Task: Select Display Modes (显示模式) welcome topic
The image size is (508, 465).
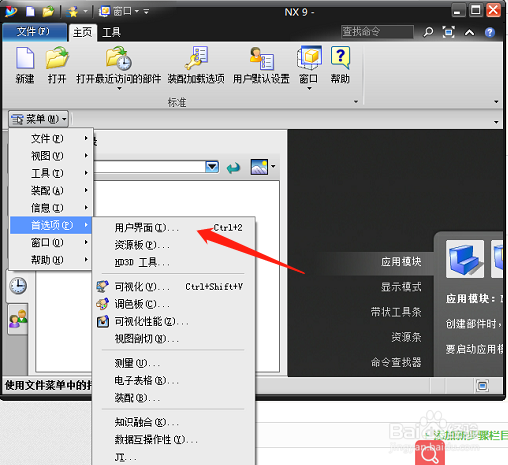Action: (401, 287)
